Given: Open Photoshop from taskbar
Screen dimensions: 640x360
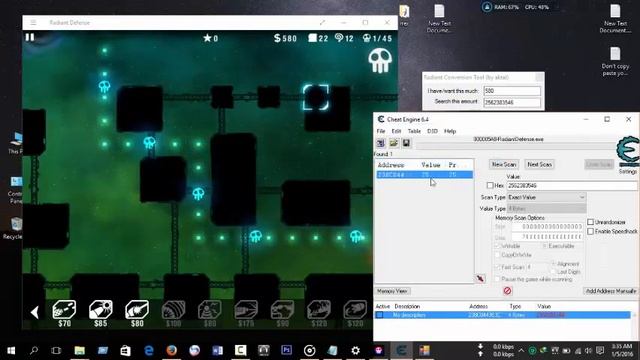Looking at the screenshot, I should point(287,350).
